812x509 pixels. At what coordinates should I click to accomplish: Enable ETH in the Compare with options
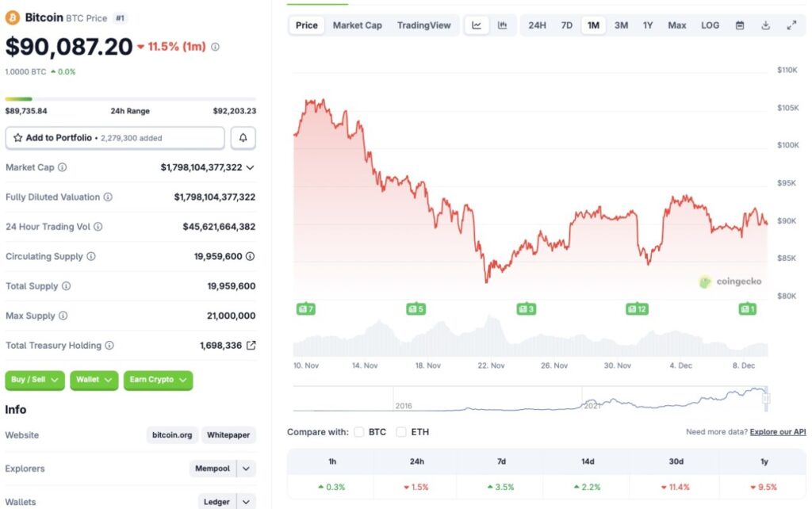coord(401,432)
